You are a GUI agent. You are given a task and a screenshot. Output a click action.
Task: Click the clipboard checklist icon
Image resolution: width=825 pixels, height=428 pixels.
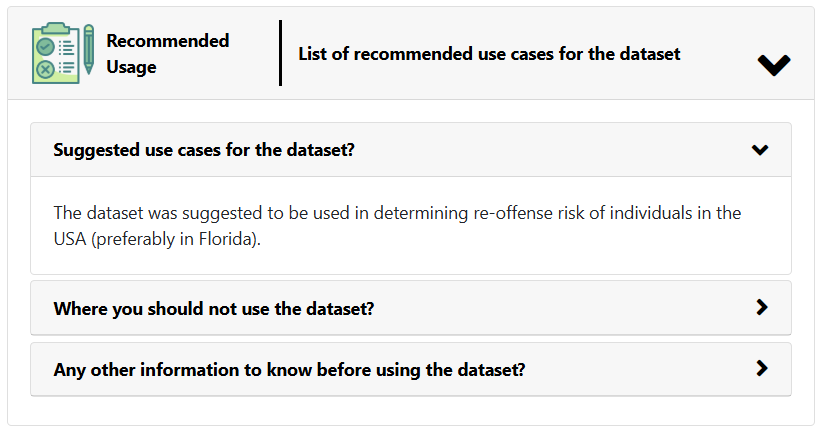58,54
